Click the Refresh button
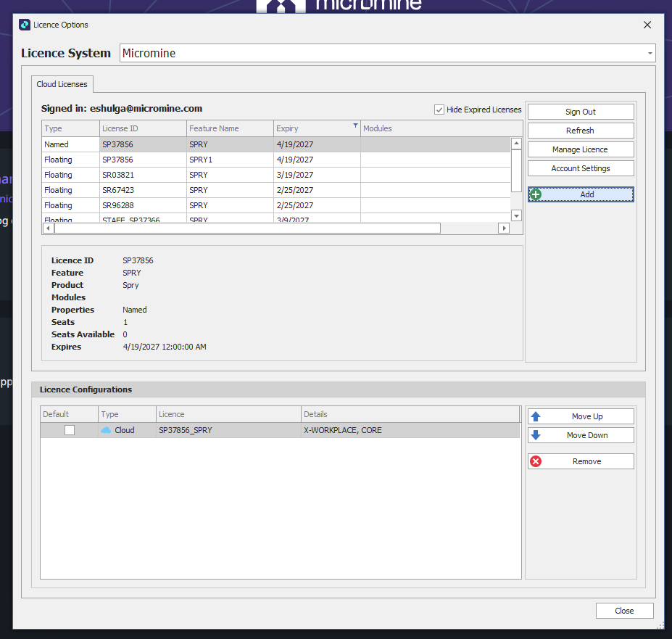The height and width of the screenshot is (639, 672). click(x=580, y=131)
